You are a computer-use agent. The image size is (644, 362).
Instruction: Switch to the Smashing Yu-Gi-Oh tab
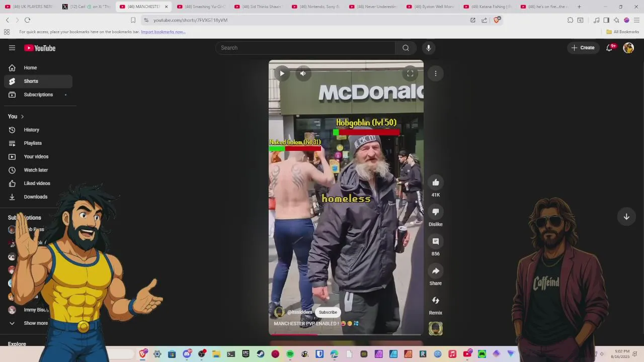tap(201, 7)
